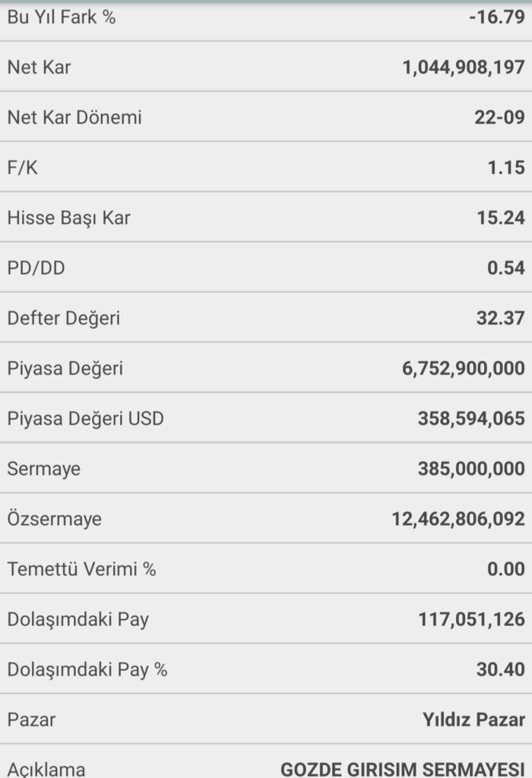532x778 pixels.
Task: Tap the Özsermaye row
Action: (x=266, y=518)
